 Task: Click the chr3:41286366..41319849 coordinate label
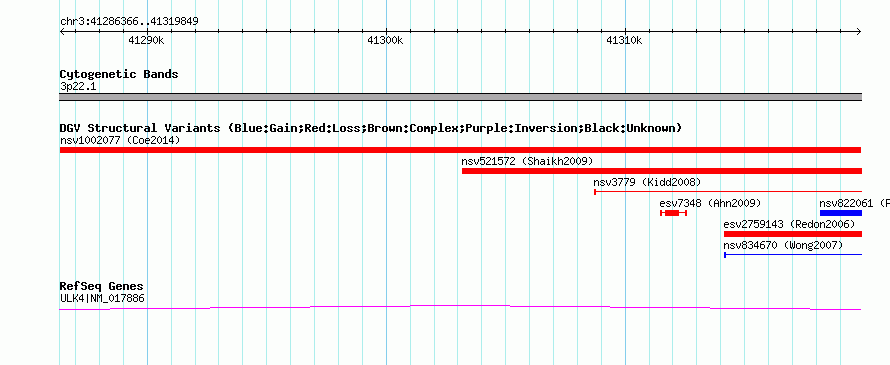tap(129, 22)
